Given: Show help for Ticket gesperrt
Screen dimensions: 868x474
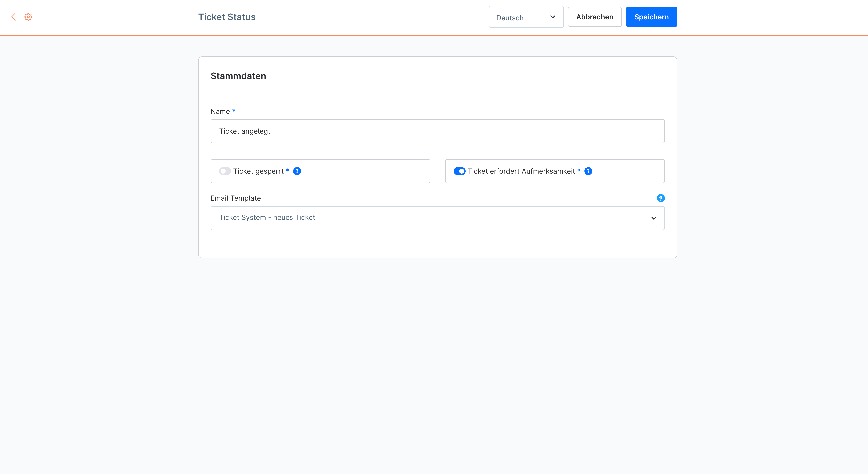Looking at the screenshot, I should coord(297,171).
